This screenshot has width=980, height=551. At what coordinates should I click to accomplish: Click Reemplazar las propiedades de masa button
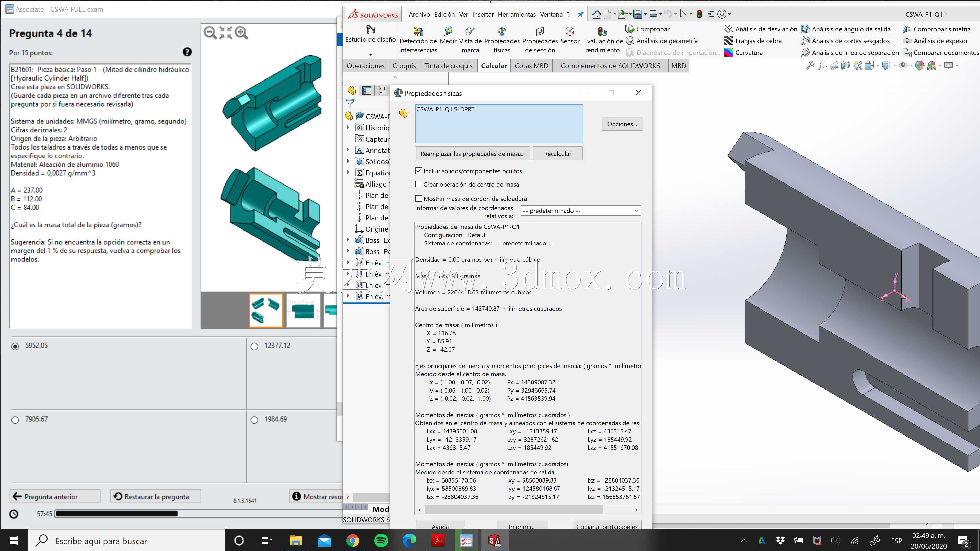(472, 154)
